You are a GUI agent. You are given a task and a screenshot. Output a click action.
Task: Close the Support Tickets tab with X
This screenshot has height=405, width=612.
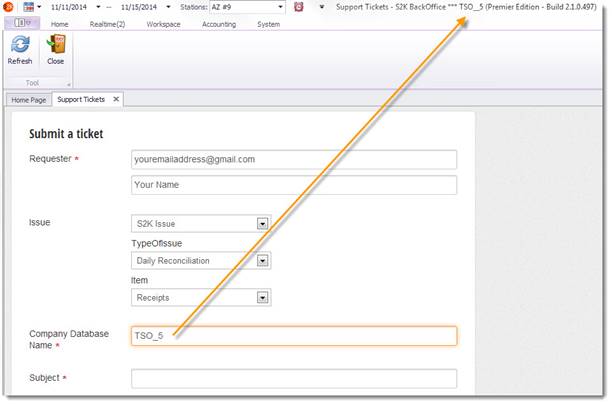(116, 99)
